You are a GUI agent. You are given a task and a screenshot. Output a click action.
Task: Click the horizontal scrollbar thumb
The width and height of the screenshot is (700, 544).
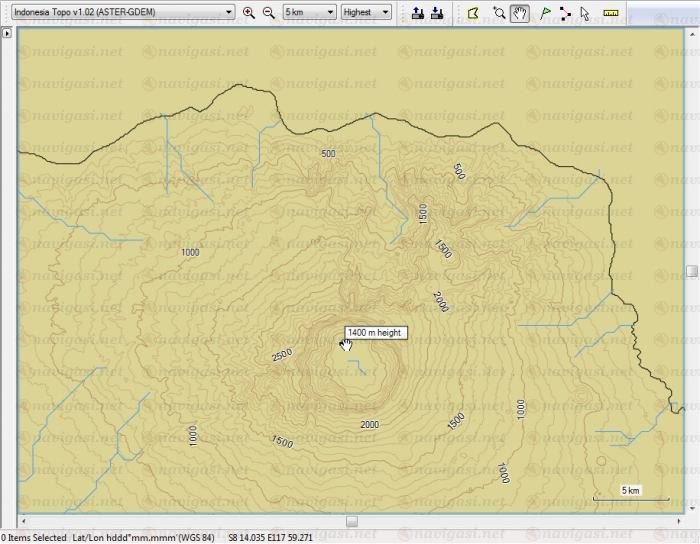pyautogui.click(x=352, y=521)
